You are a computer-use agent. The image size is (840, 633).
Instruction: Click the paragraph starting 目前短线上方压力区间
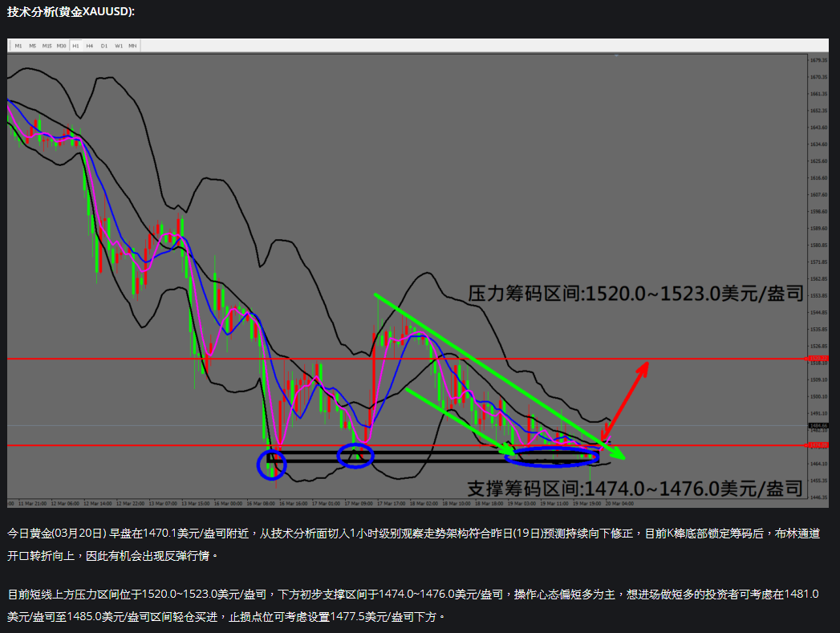coord(413,606)
